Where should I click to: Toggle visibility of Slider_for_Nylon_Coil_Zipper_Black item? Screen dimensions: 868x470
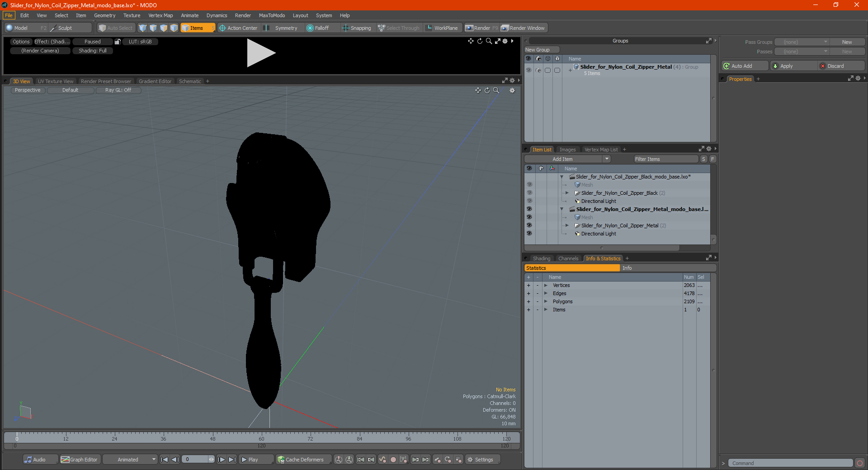click(x=529, y=193)
